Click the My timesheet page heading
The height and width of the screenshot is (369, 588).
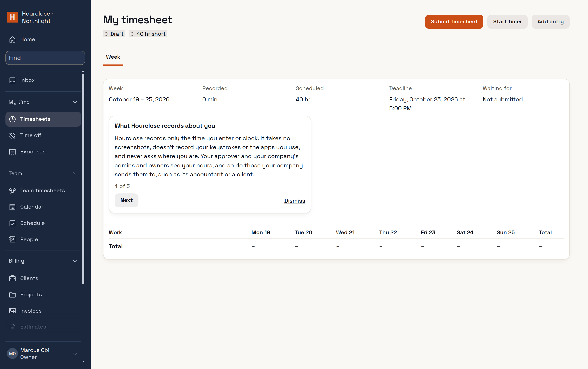[x=137, y=20]
